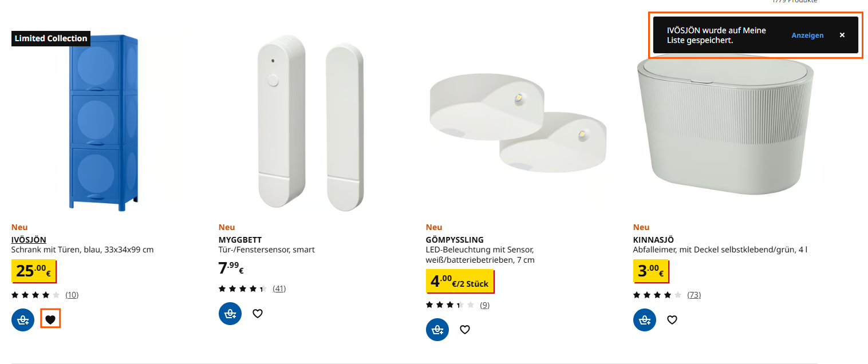Image resolution: width=868 pixels, height=364 pixels.
Task: Remove IVÖSJÖN from wishlist via filled heart
Action: pyautogui.click(x=50, y=319)
